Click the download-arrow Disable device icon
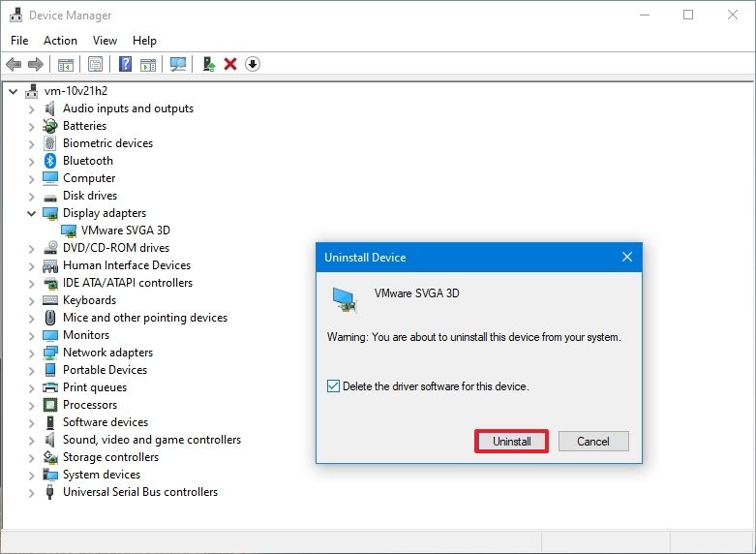Screen dimensions: 756x554 click(253, 64)
